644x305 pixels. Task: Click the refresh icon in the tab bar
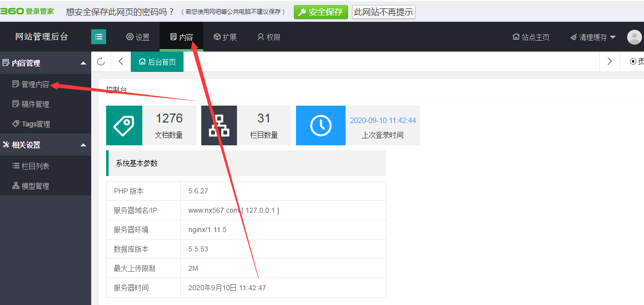coord(101,61)
